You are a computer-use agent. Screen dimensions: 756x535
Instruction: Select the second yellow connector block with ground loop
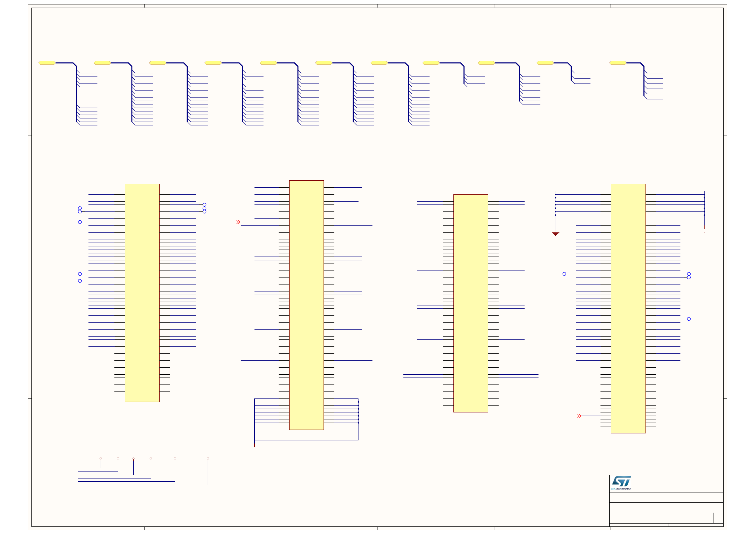306,305
